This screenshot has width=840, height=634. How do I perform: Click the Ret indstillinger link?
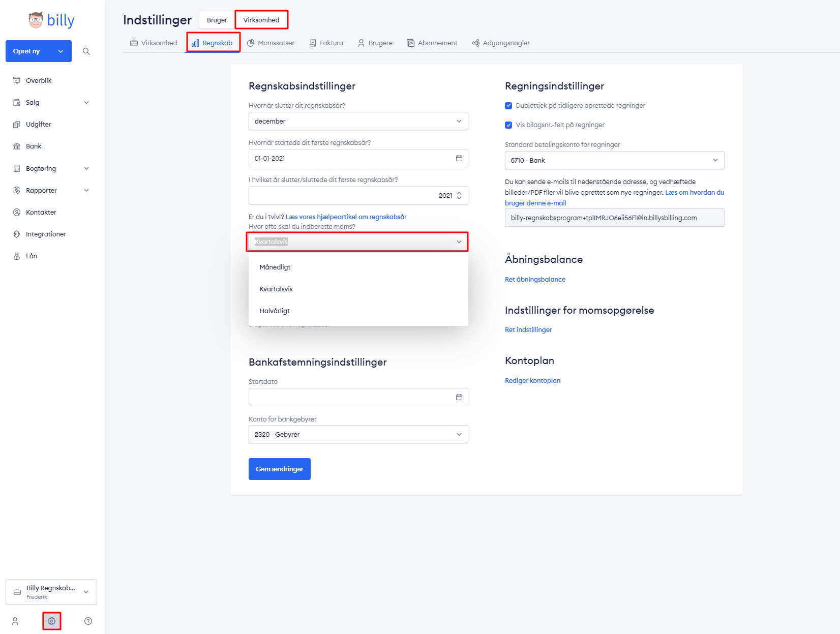pos(528,330)
